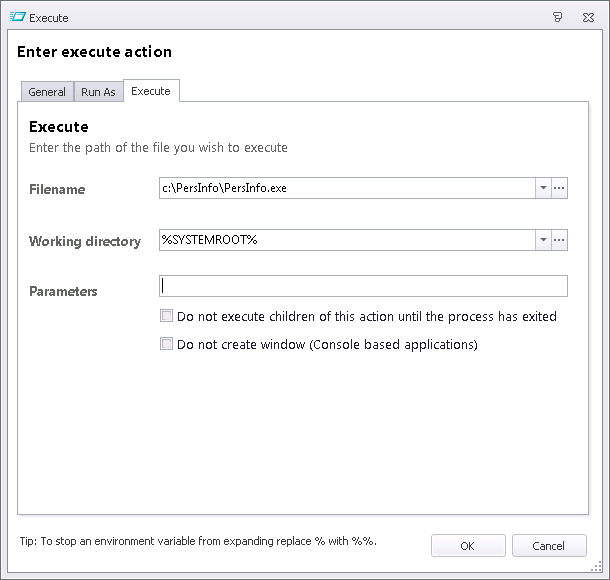
Task: Click the help icon beside the close button
Action: (557, 17)
